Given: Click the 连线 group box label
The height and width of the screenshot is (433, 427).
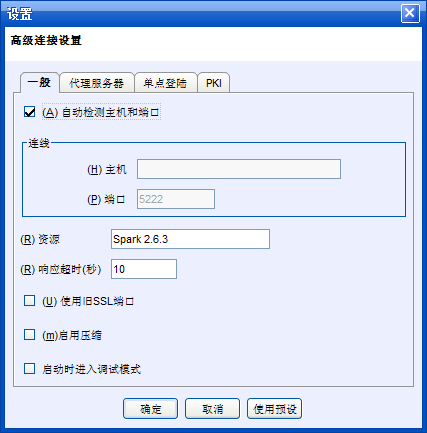Looking at the screenshot, I should coord(39,143).
